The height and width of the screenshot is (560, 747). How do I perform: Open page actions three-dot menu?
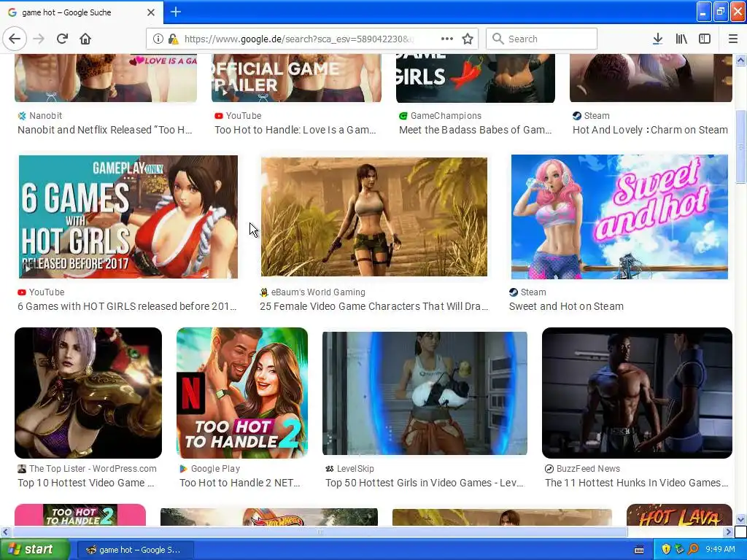coord(447,39)
